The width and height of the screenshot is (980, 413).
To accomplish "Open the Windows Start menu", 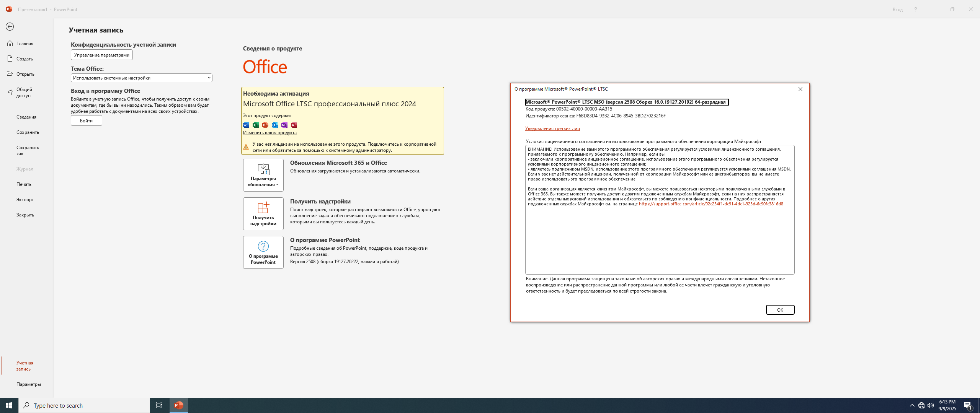I will 9,405.
